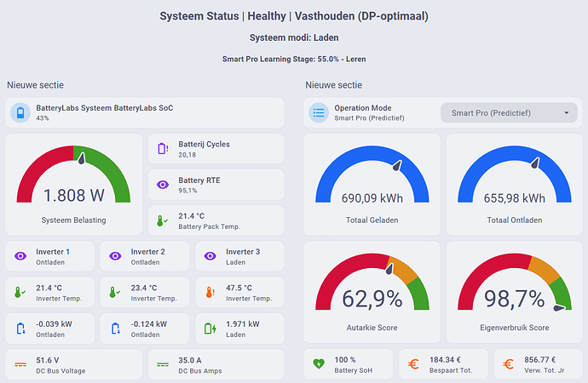Click the Battery RTE eye icon

tap(163, 185)
